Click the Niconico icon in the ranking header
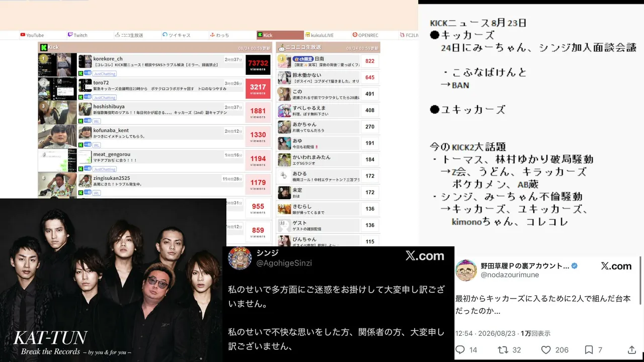The width and height of the screenshot is (644, 362). point(282,47)
